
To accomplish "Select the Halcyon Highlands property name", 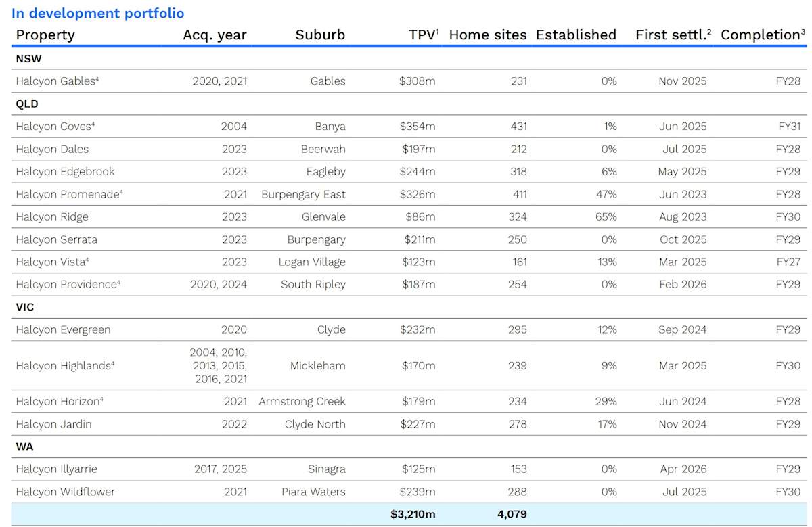I will (65, 365).
